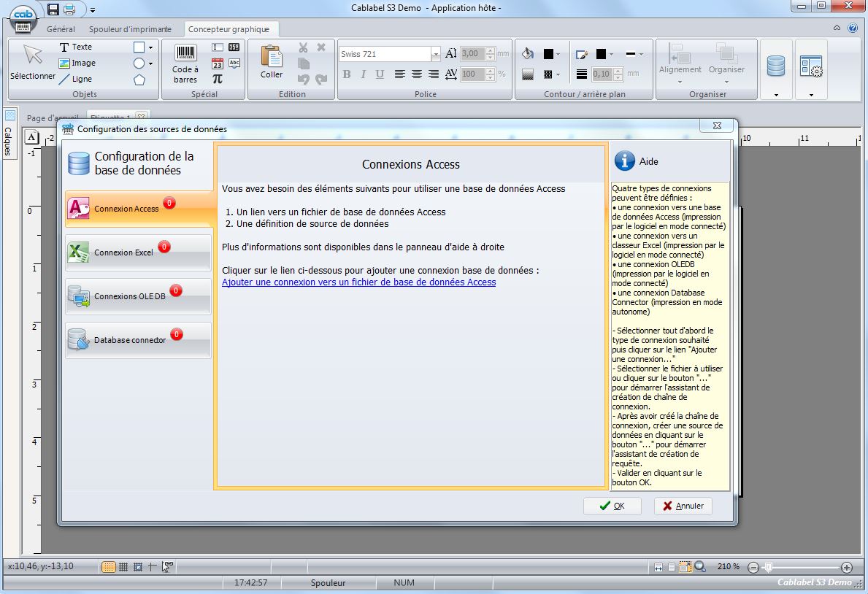
Task: Click the line thickness 0,10 field
Action: click(602, 74)
